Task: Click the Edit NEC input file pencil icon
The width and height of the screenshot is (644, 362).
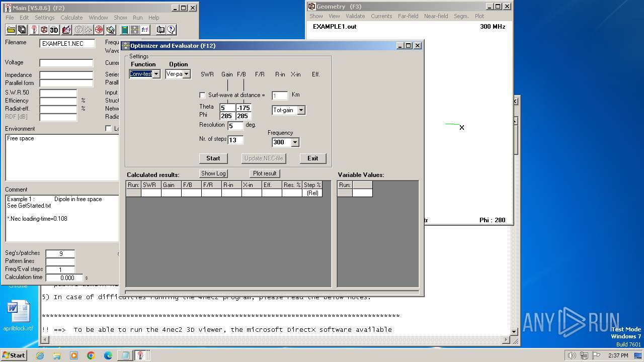Action: pyautogui.click(x=66, y=30)
